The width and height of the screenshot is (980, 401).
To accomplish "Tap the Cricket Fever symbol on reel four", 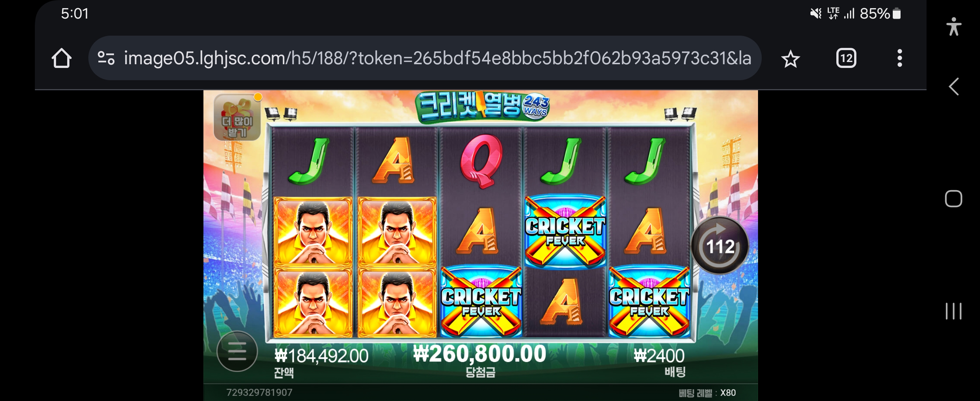I will click(x=565, y=232).
